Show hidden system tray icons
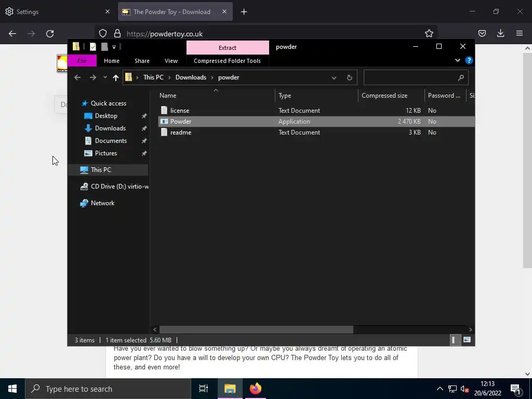This screenshot has width=532, height=399. pos(440,389)
